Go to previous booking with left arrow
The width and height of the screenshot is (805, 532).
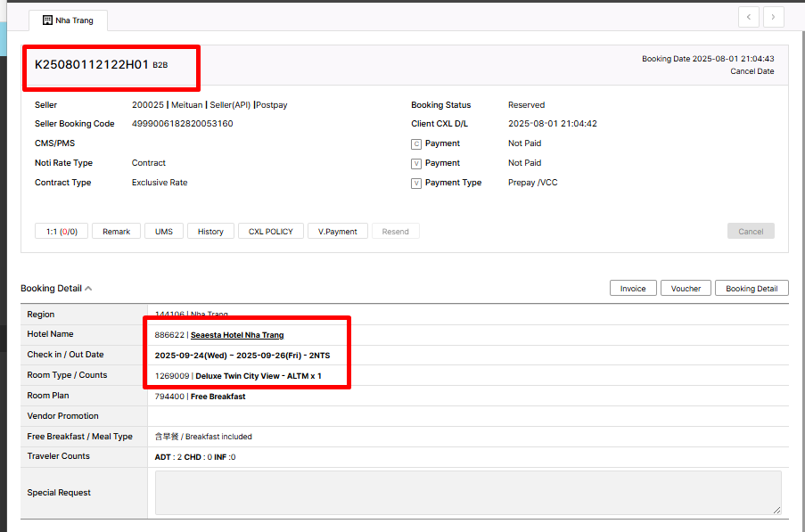[749, 17]
